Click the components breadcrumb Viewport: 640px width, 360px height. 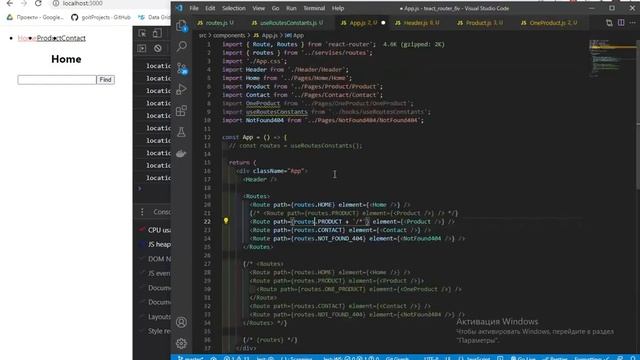[x=229, y=36]
